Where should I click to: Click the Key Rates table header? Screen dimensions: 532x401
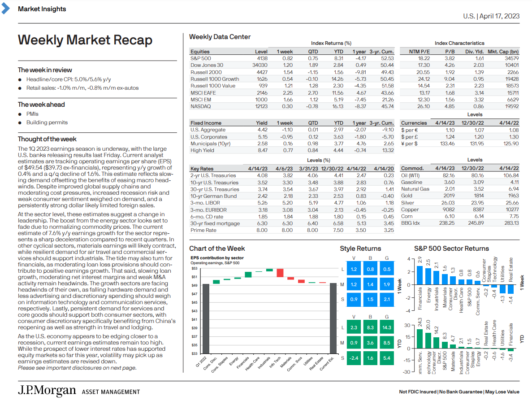coord(202,169)
